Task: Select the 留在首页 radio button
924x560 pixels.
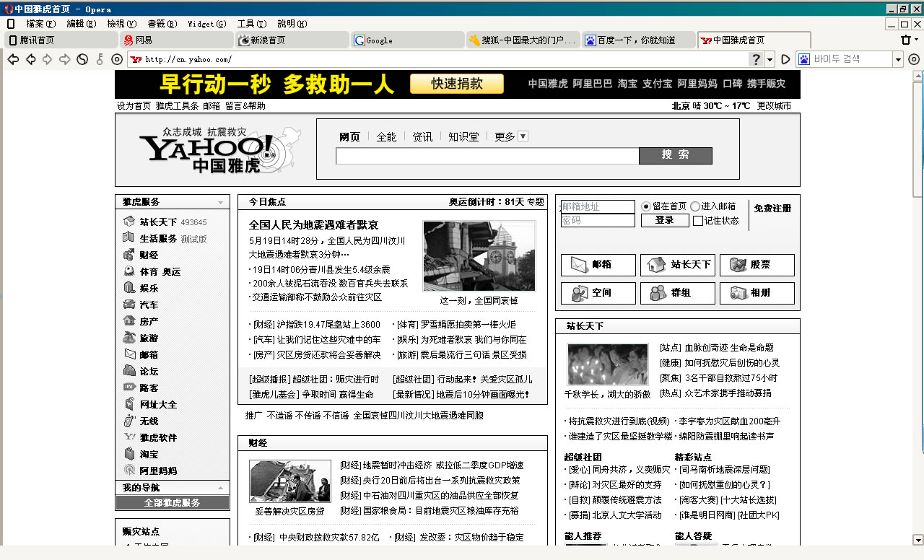Action: (646, 206)
